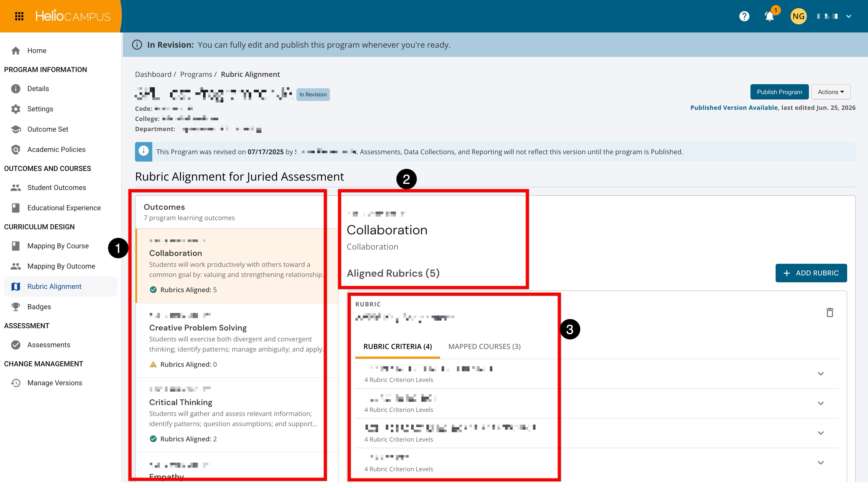The height and width of the screenshot is (488, 868).
Task: Navigate to Mapping By Outcome
Action: click(x=61, y=266)
